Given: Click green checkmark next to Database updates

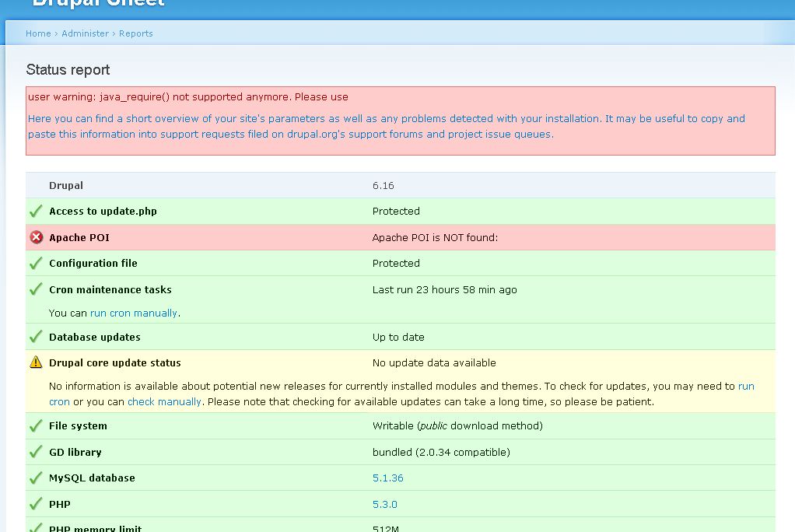Looking at the screenshot, I should pos(36,337).
